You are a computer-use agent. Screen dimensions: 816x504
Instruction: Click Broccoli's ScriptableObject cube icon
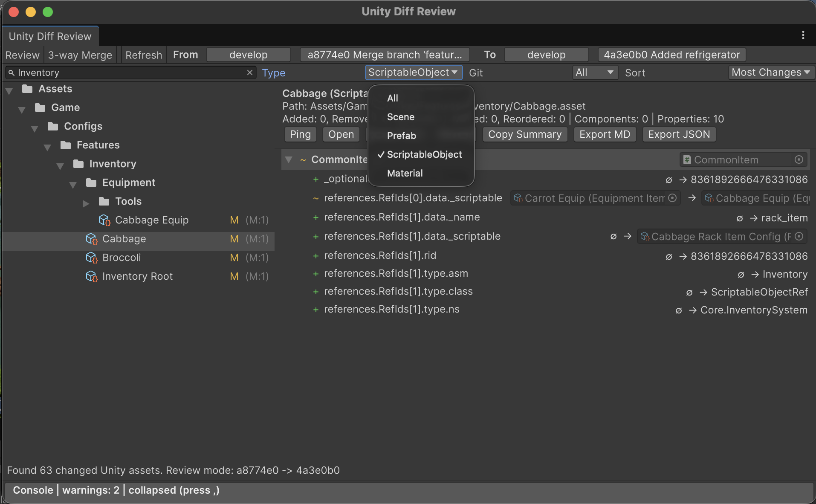pos(92,258)
